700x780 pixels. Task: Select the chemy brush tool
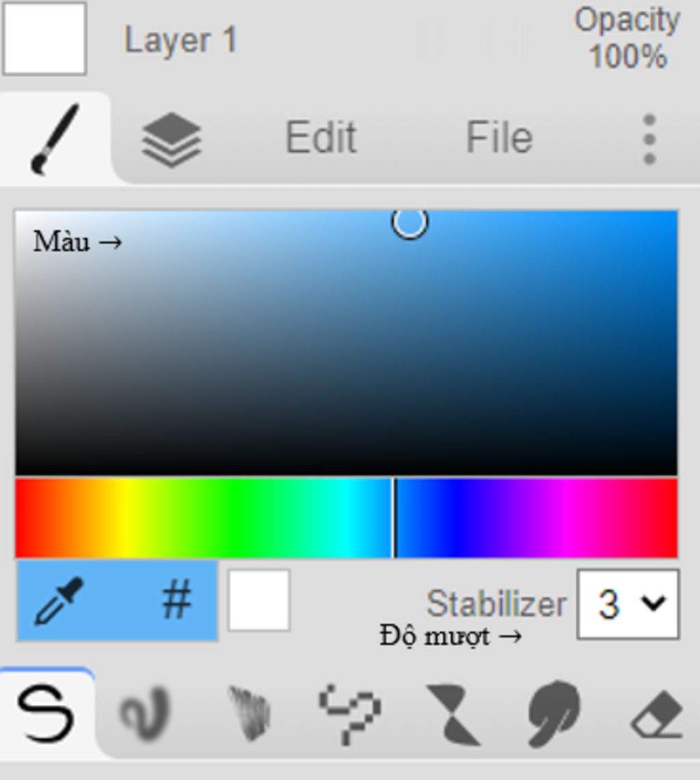(454, 715)
